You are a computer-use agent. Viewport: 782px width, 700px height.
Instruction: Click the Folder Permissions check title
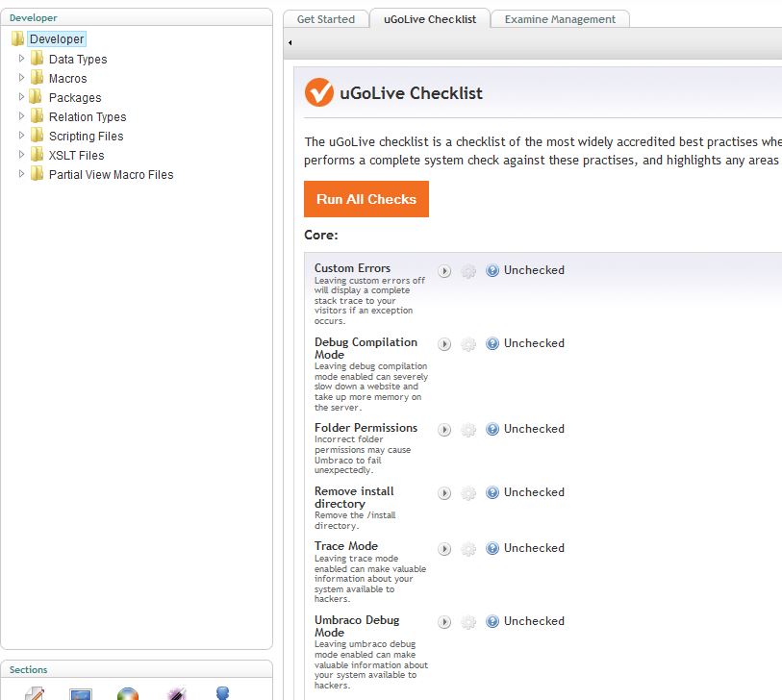(x=366, y=428)
